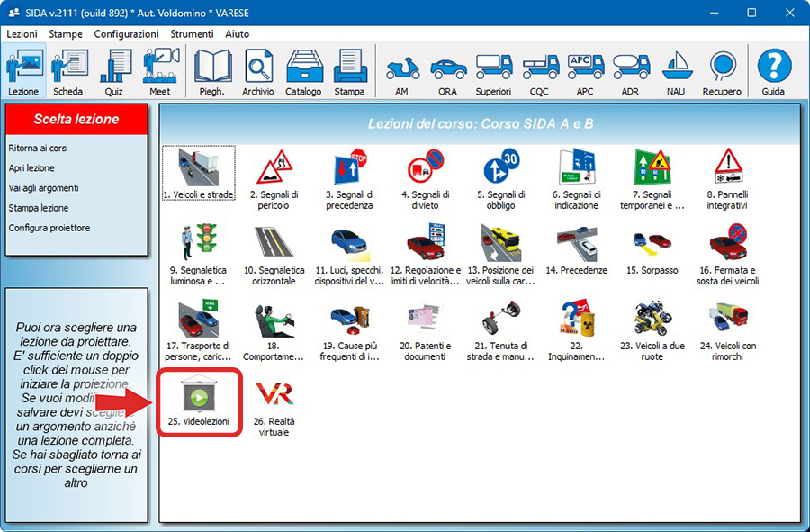Select the Catalogo drawer icon
This screenshot has height=532, width=810.
(x=304, y=73)
